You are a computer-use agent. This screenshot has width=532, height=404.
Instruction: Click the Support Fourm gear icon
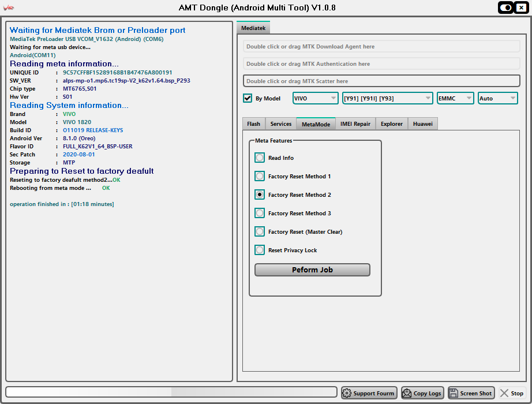(347, 393)
